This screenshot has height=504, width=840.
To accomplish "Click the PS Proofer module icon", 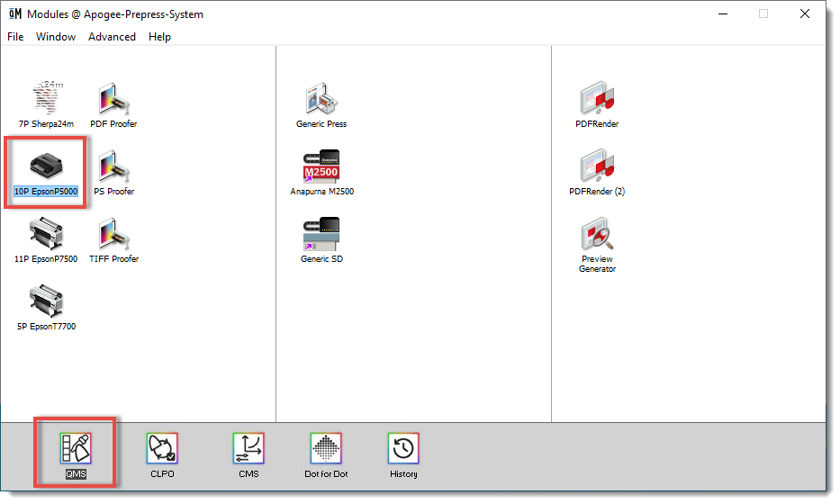I will (113, 166).
